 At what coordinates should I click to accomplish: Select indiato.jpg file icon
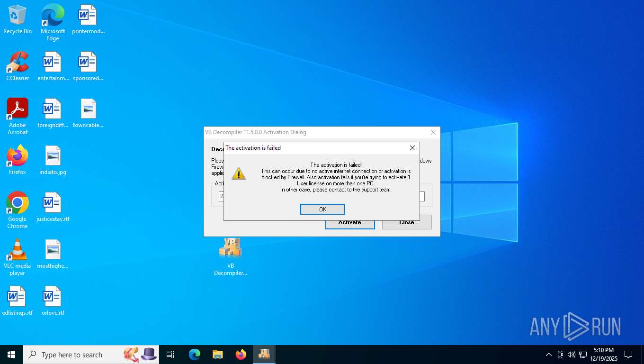[x=53, y=160]
